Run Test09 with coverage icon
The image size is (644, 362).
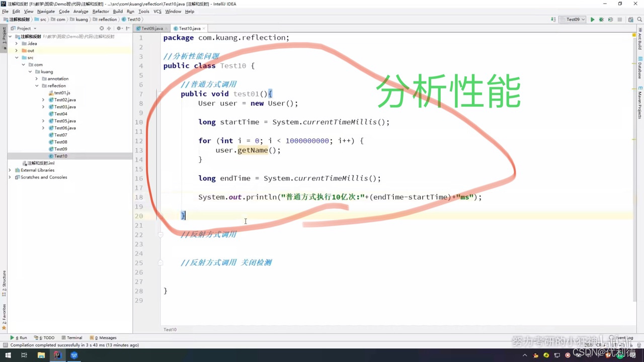[x=610, y=19]
